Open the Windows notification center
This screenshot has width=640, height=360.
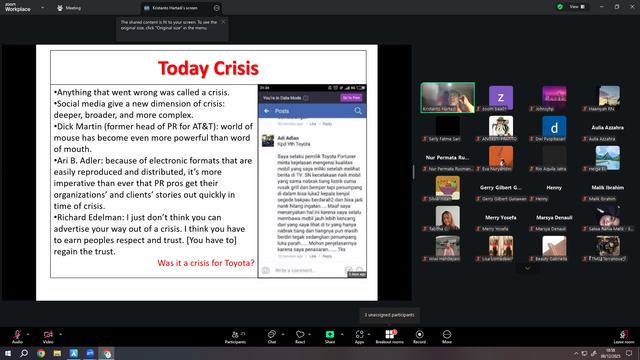point(629,353)
